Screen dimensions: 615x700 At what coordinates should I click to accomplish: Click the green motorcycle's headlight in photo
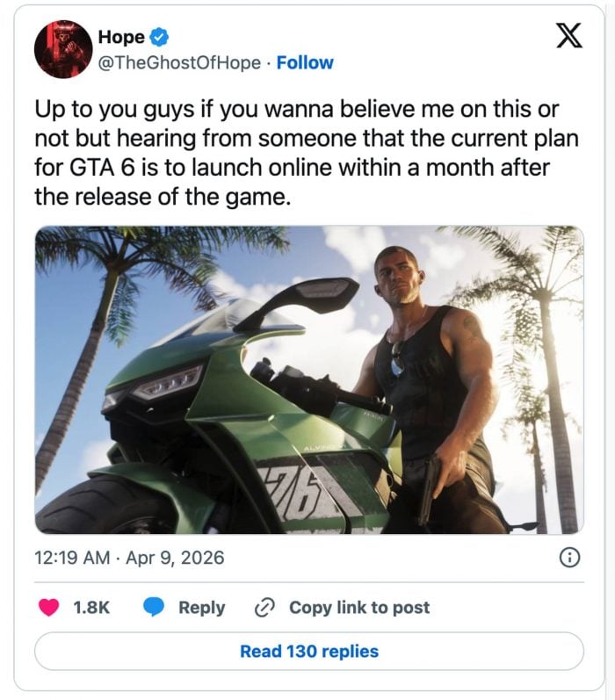pyautogui.click(x=167, y=386)
